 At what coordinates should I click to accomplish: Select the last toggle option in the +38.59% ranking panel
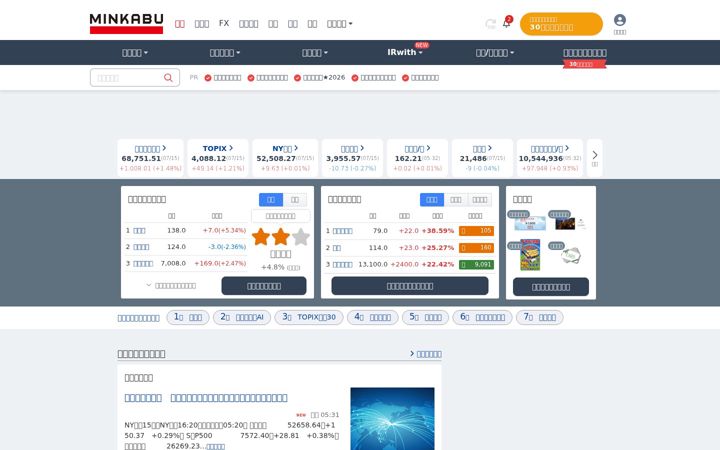pos(480,199)
